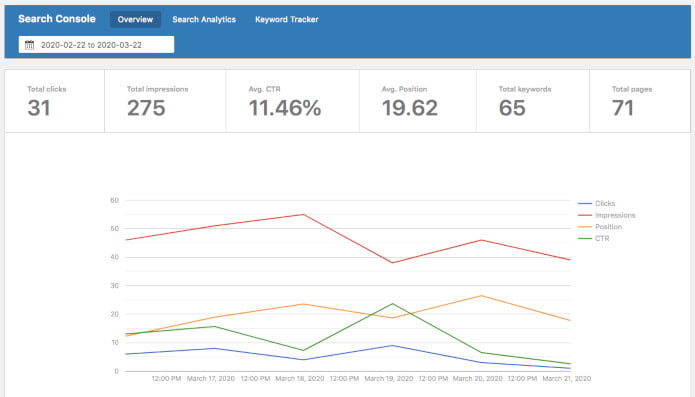Click the Search Console title
This screenshot has height=397, width=695.
pyautogui.click(x=57, y=19)
